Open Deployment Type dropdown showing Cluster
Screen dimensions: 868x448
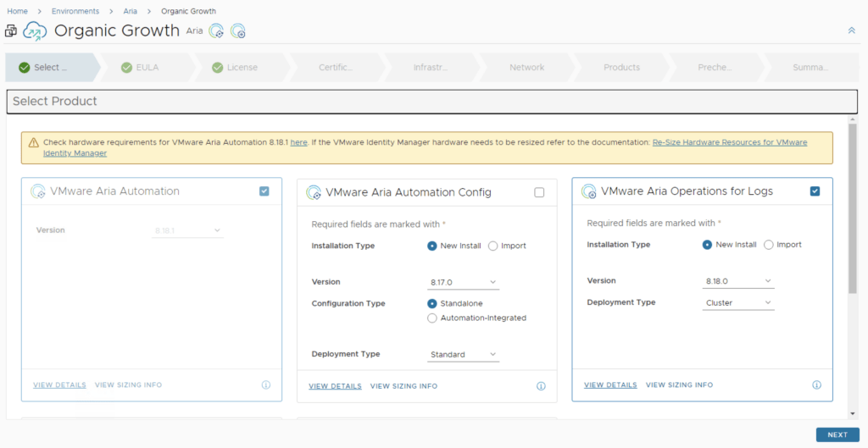738,302
